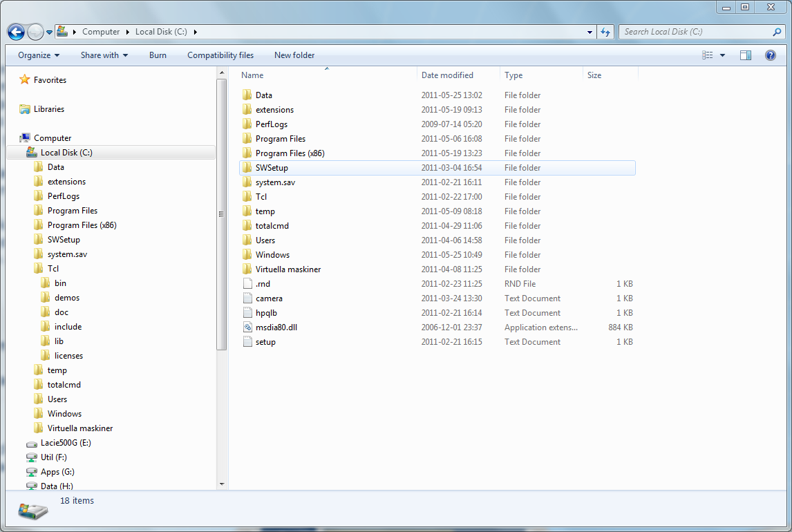Click the New folder button

point(294,55)
